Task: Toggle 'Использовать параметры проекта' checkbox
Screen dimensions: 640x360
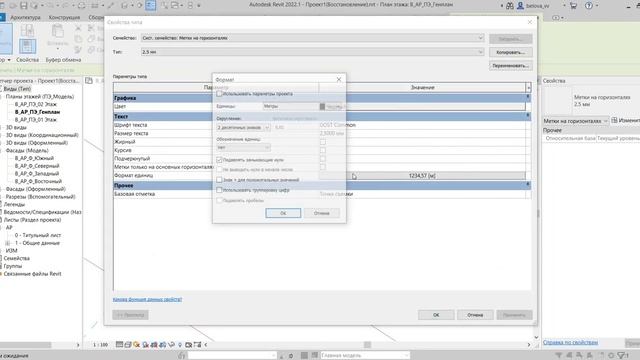Action: coord(219,94)
